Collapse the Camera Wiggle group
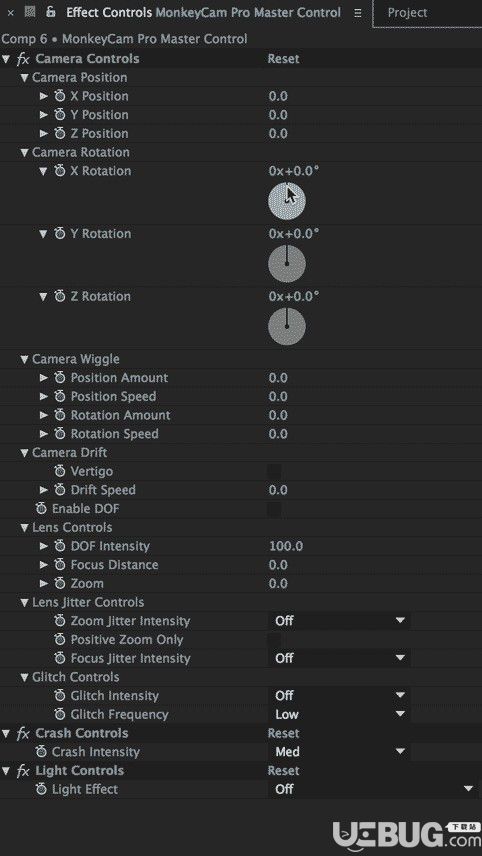 coord(24,359)
